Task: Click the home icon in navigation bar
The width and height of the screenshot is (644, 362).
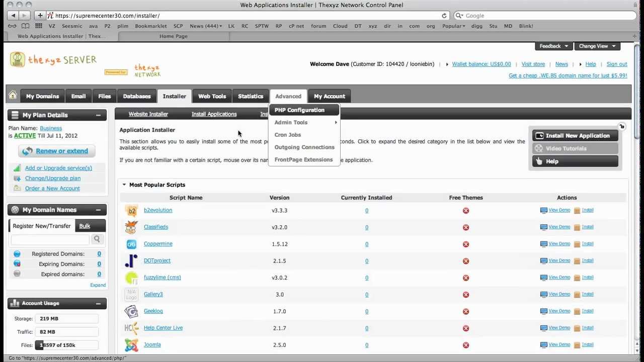Action: (13, 96)
